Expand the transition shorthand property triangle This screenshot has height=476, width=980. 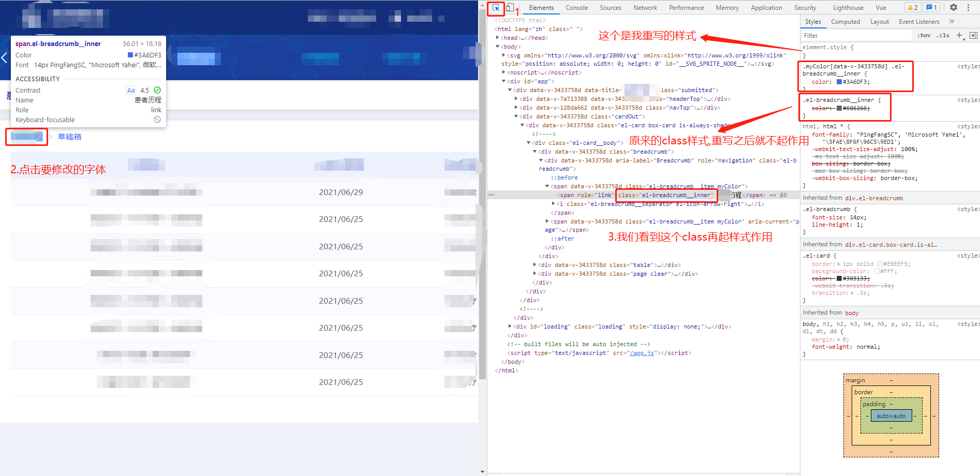coord(853,293)
